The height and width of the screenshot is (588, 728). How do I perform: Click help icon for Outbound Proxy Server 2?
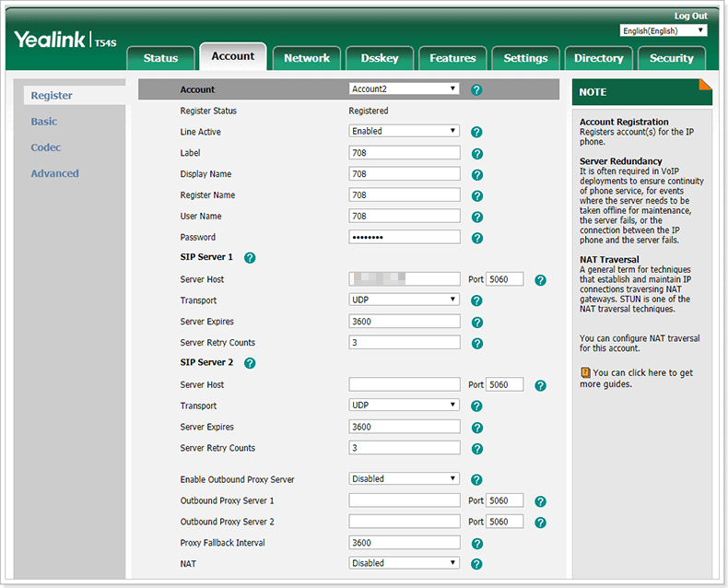point(540,523)
